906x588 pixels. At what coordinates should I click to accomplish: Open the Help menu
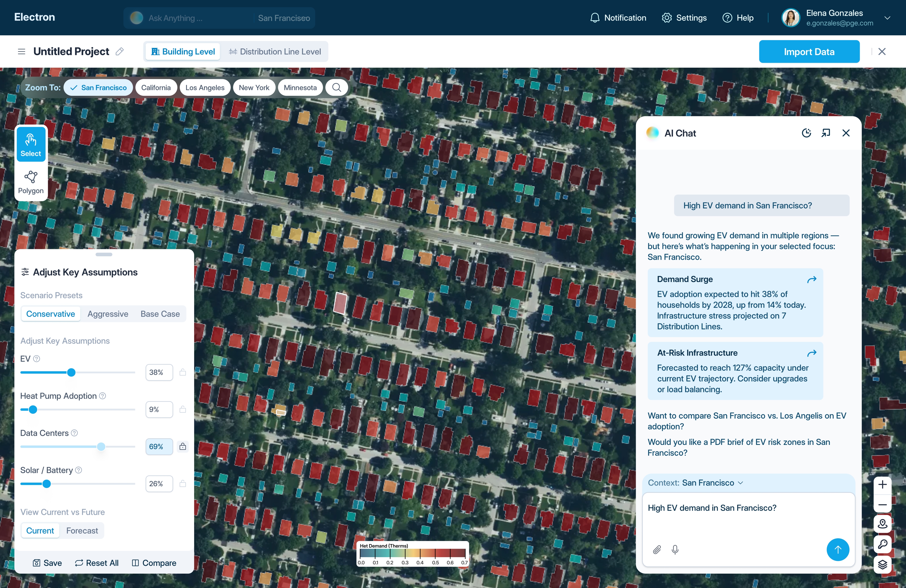[x=738, y=18]
